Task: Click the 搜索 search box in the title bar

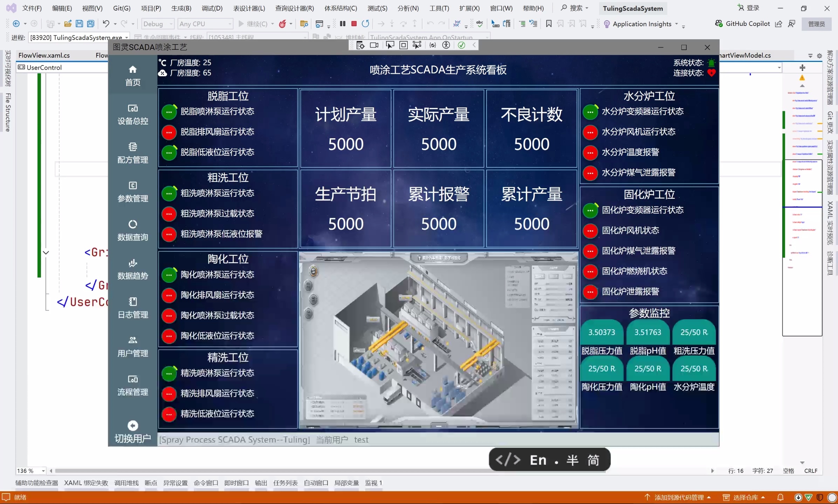Action: pos(575,8)
